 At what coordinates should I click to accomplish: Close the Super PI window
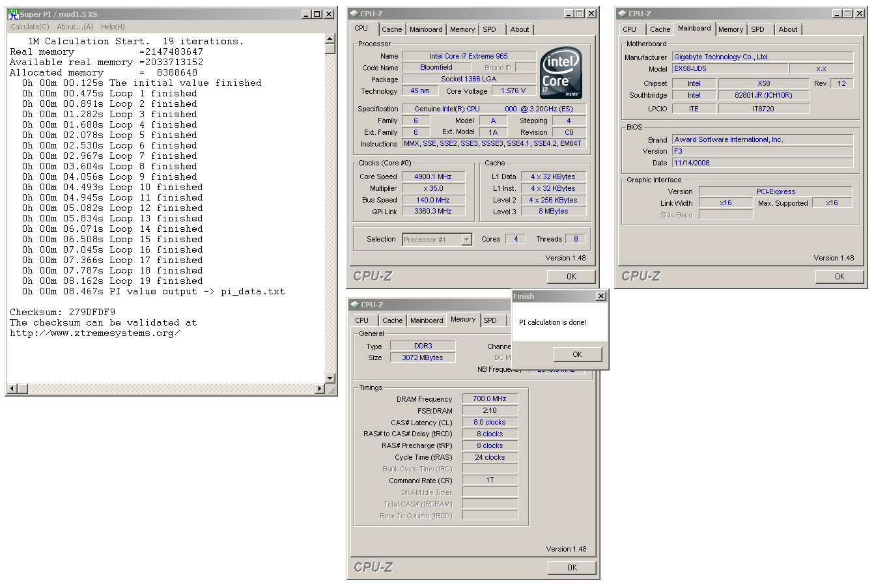[329, 14]
